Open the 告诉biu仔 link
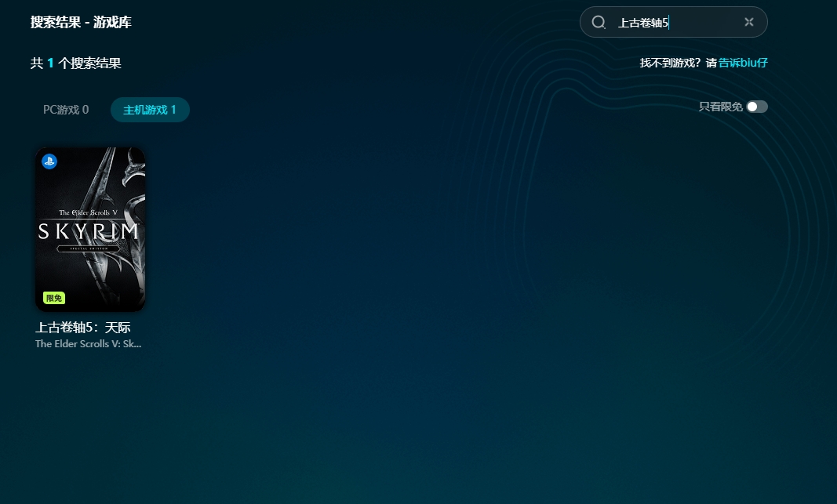The image size is (837, 504). pyautogui.click(x=743, y=63)
